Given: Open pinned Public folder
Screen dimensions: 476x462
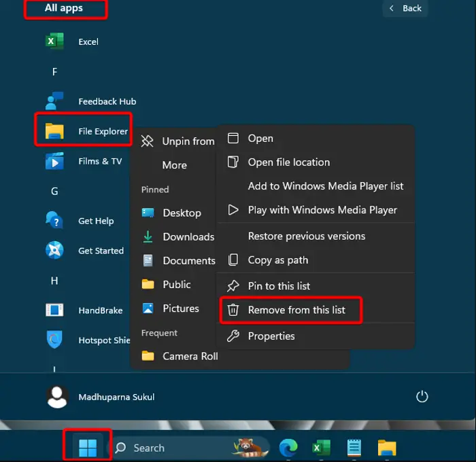Looking at the screenshot, I should [166, 284].
